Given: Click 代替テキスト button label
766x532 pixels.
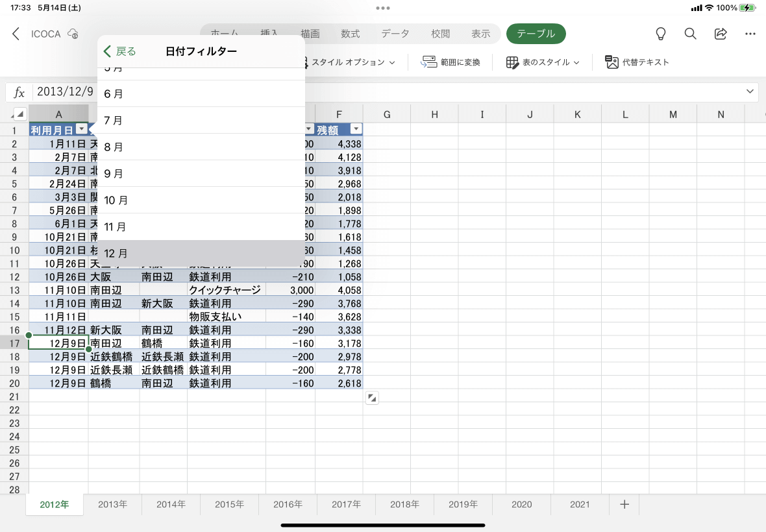Looking at the screenshot, I should coord(645,62).
